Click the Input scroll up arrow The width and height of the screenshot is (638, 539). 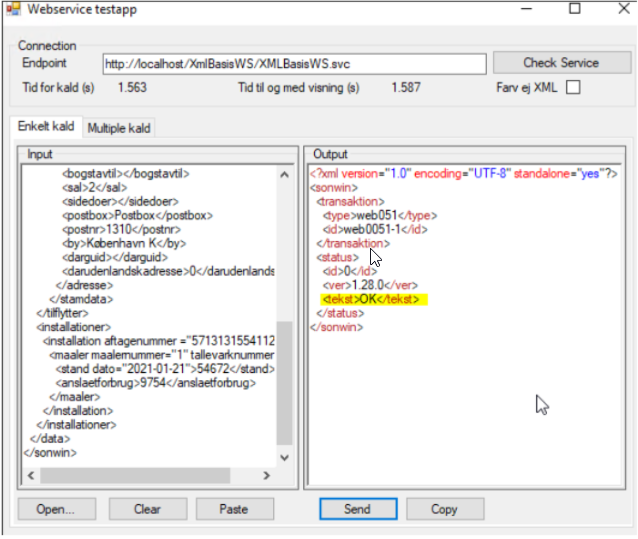point(285,175)
